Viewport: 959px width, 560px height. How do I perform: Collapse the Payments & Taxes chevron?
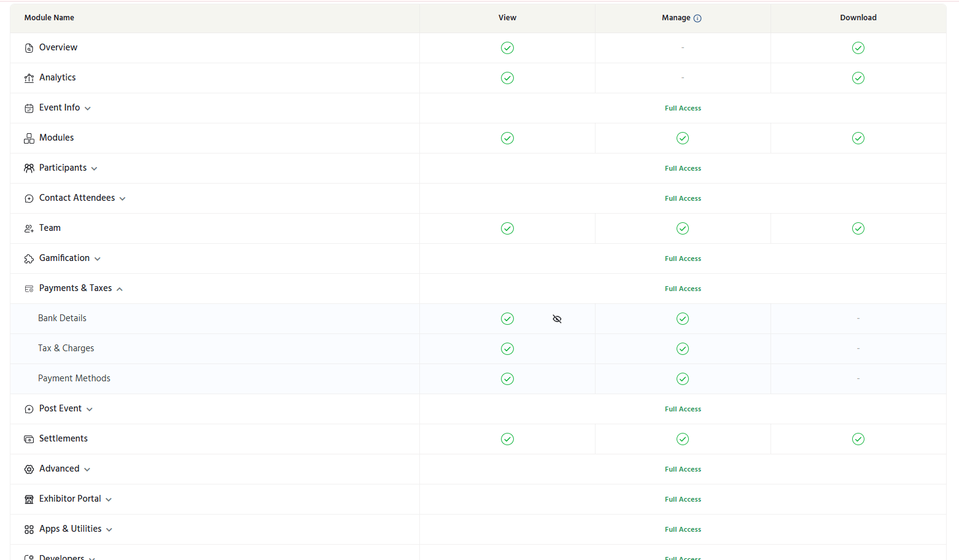(120, 289)
